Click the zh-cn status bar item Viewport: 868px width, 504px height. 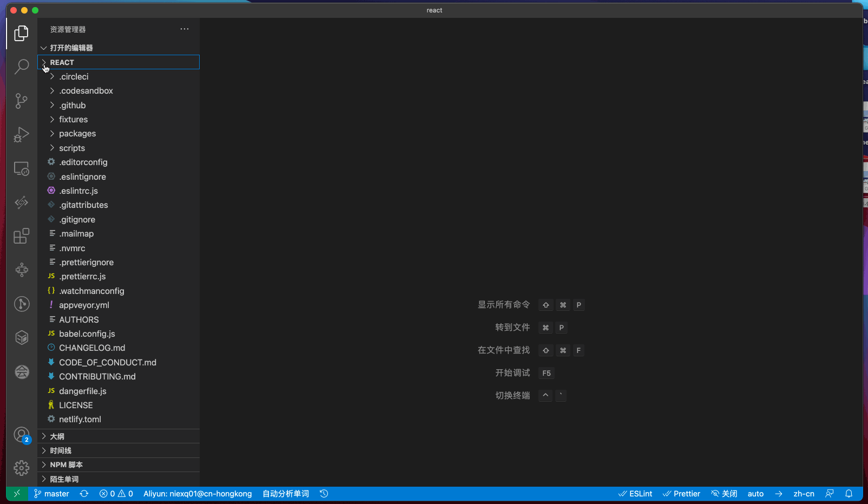[804, 494]
